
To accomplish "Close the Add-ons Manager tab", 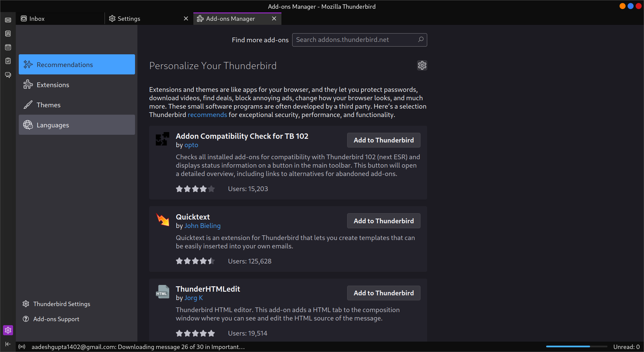I will [274, 18].
